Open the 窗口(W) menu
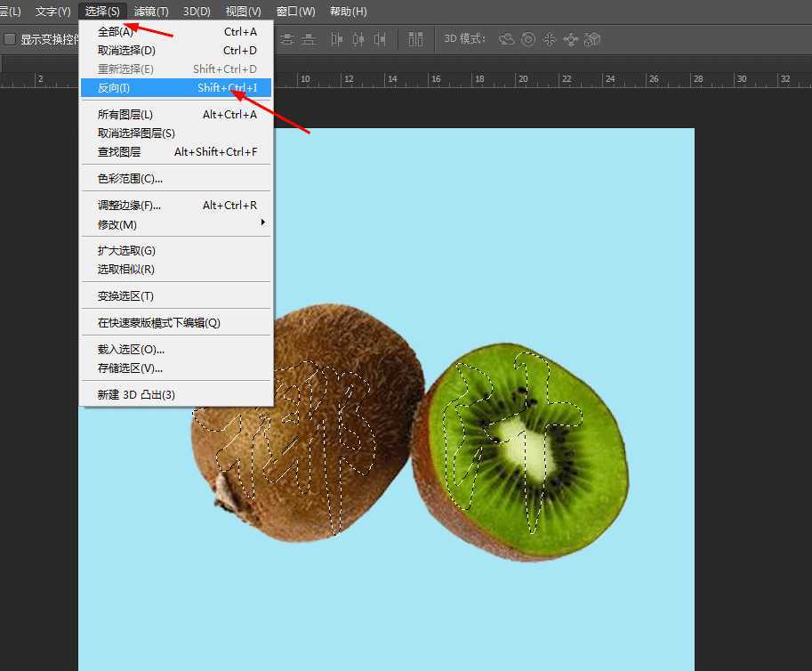 pos(295,12)
